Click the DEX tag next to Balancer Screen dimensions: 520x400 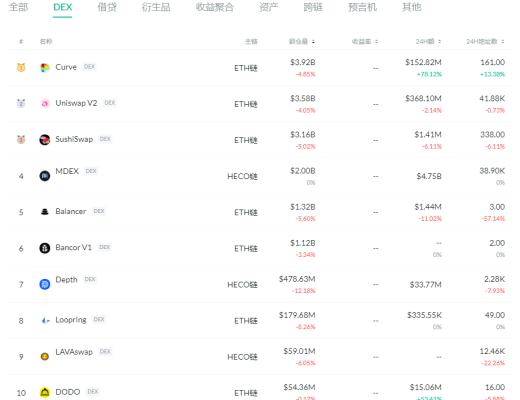coord(99,211)
